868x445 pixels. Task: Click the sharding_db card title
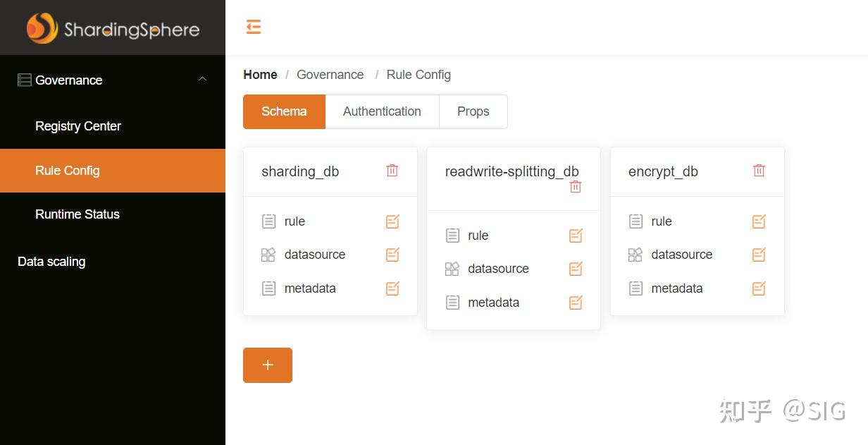[300, 171]
